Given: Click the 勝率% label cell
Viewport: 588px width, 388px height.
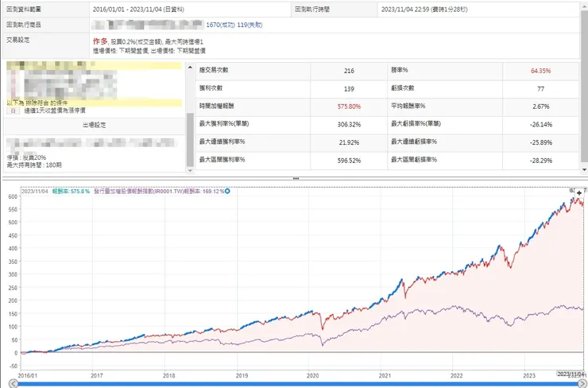Looking at the screenshot, I should [x=445, y=71].
